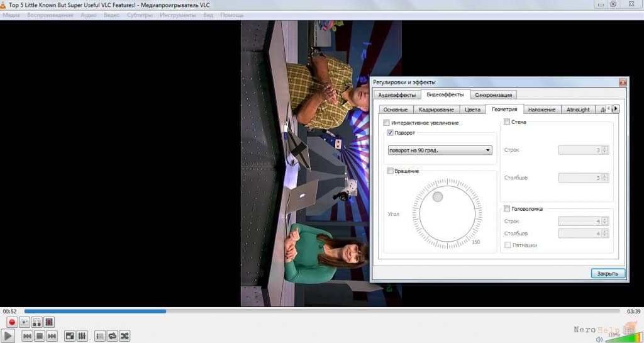Take a snapshot with the camera icon
Screen dimensions: 644x343
point(25,322)
